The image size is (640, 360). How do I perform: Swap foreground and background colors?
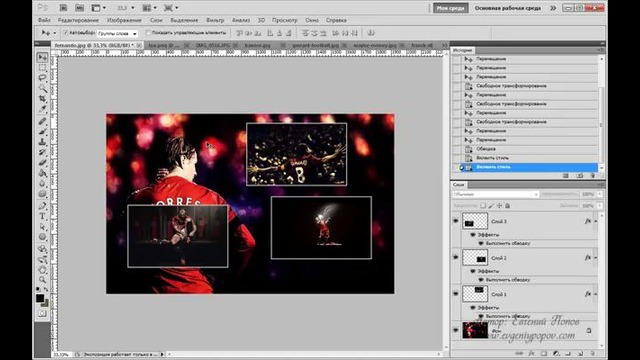[46, 289]
